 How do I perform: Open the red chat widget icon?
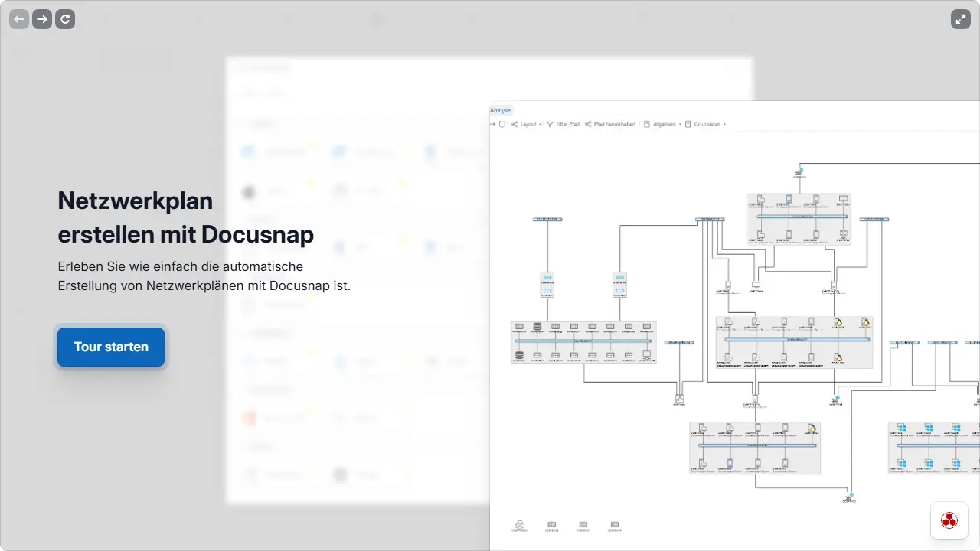coord(949,520)
